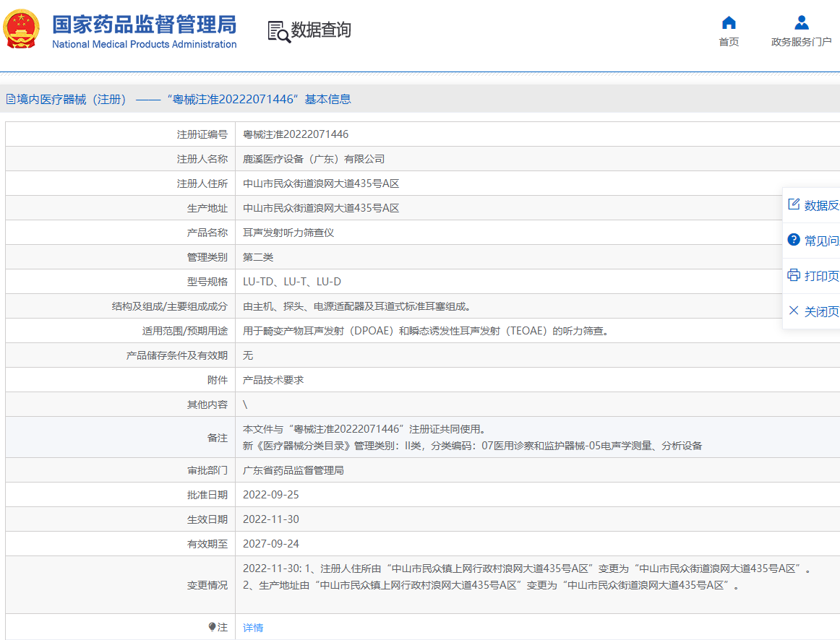Click the effective date 2022-11-30

(x=270, y=519)
